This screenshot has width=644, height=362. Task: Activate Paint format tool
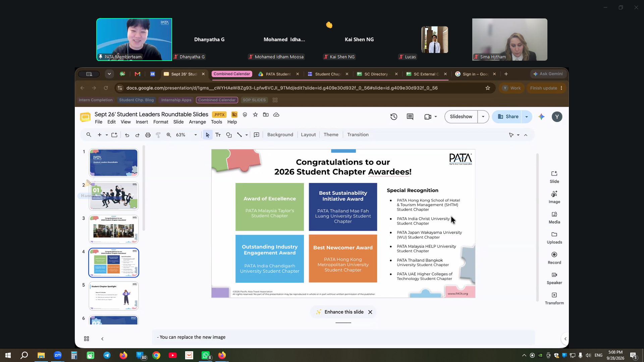[x=158, y=135]
